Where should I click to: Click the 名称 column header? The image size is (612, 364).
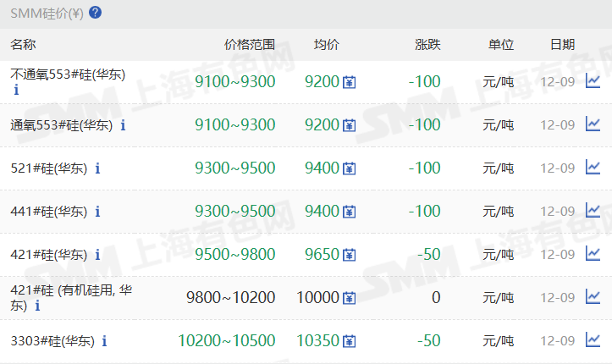[x=23, y=45]
